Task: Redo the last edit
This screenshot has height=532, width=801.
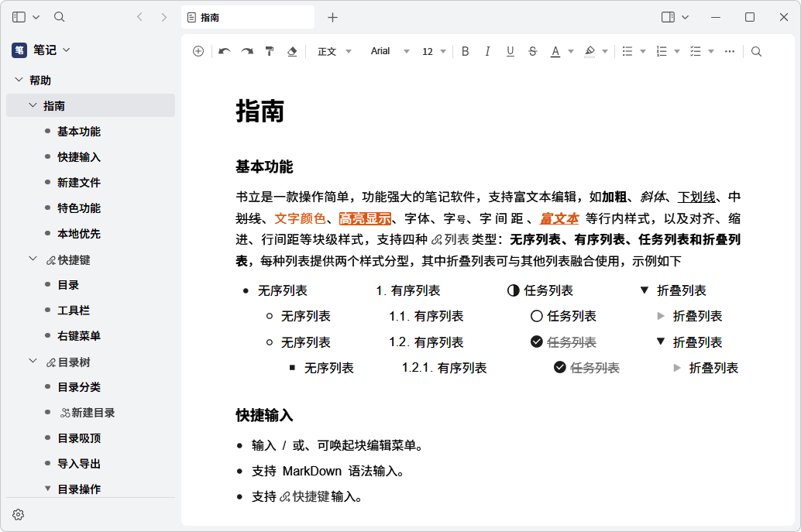Action: [247, 51]
